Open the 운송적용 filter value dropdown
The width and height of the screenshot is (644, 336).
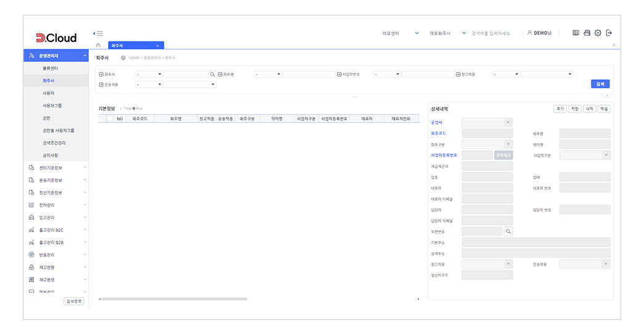point(190,85)
